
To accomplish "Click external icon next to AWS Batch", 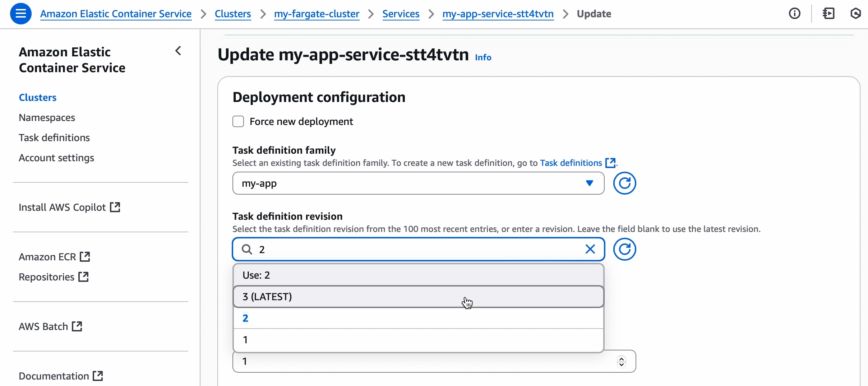I will (x=77, y=326).
